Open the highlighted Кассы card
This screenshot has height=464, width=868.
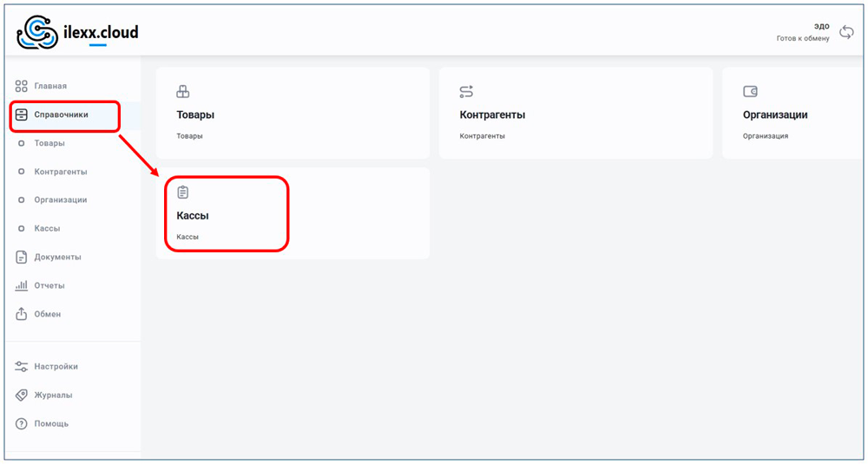coord(226,214)
